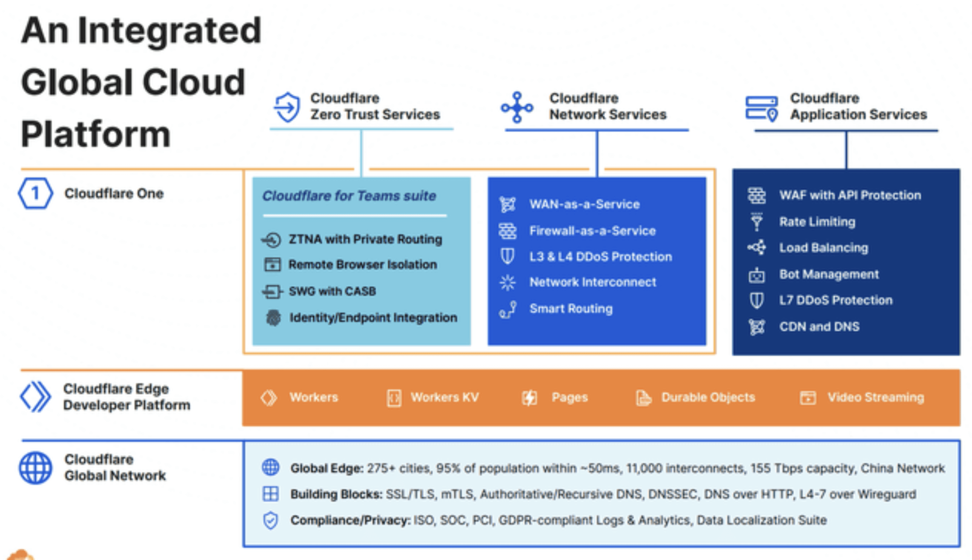Click the Smart Routing icon
The width and height of the screenshot is (972, 560).
(508, 309)
